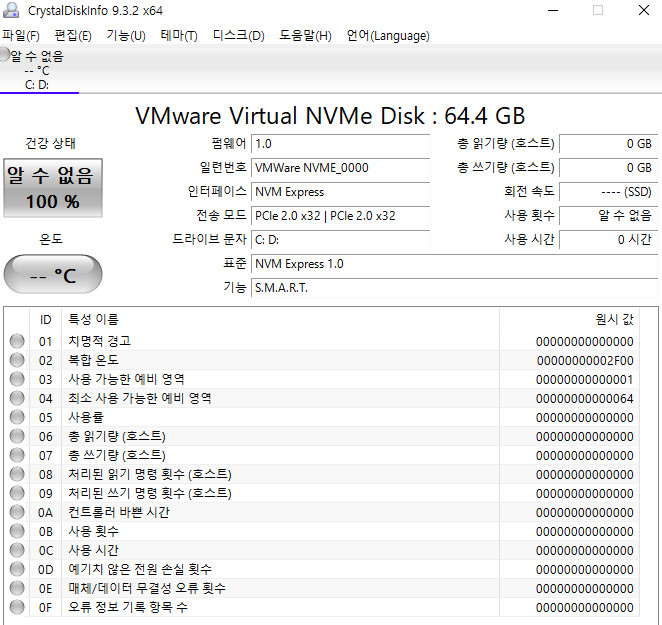
Task: Open the 편집(E) menu
Action: pos(73,35)
